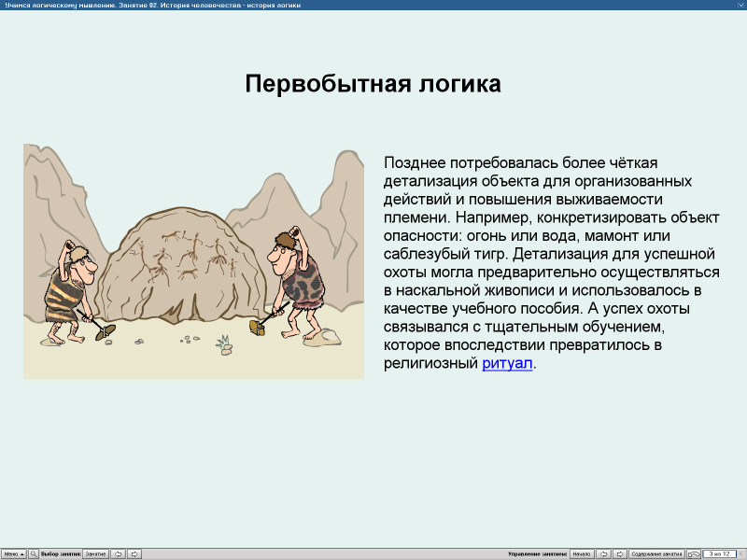747x560 pixels.
Task: Click the curved return arrow icon
Action: 695,553
